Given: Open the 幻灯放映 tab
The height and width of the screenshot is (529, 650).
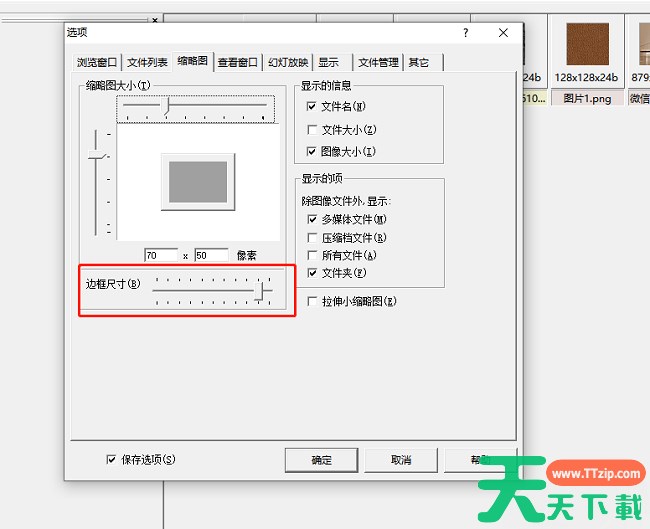Looking at the screenshot, I should (288, 63).
